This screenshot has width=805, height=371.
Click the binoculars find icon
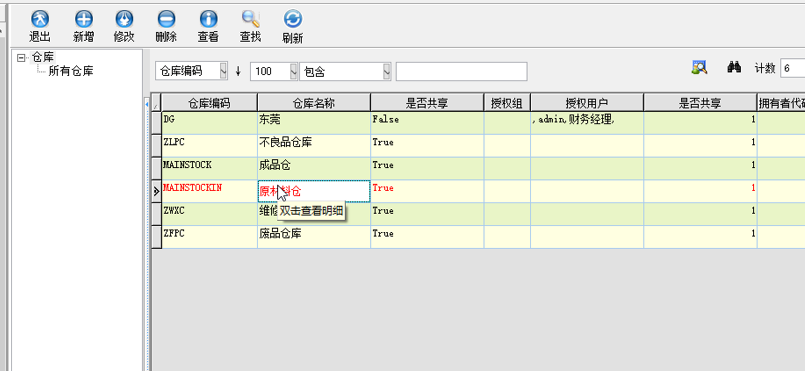pos(734,67)
